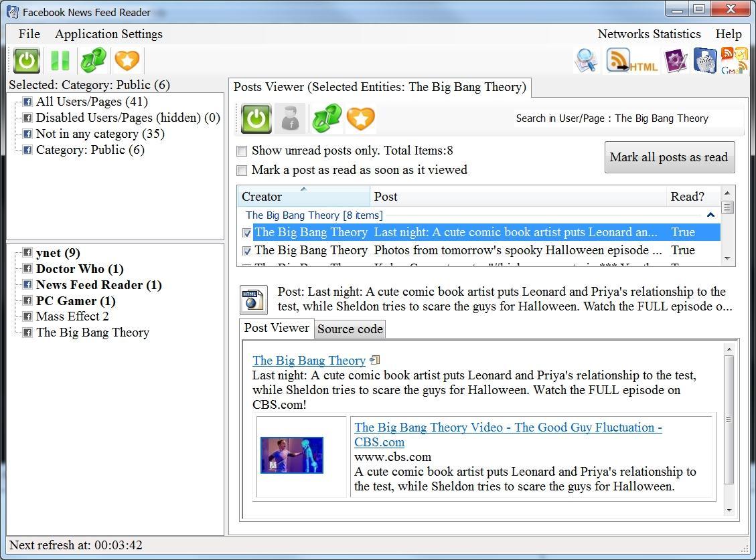Select All Users/Pages (41) tree item
Image resolution: width=756 pixels, height=560 pixels.
92,102
